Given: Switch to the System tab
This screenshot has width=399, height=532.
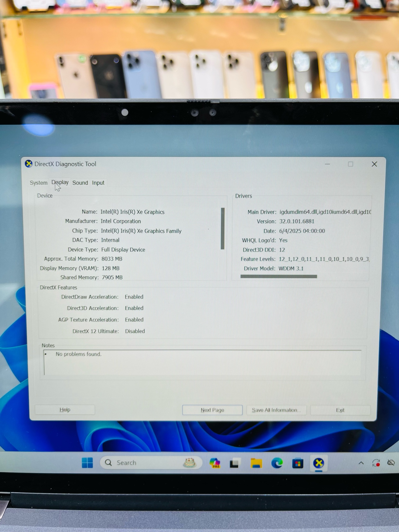Looking at the screenshot, I should coord(39,183).
